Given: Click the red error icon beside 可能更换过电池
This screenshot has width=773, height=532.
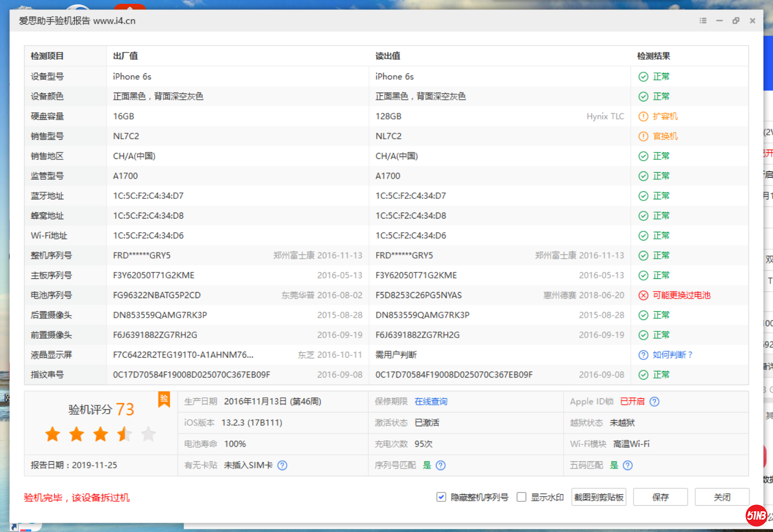Looking at the screenshot, I should coord(643,295).
